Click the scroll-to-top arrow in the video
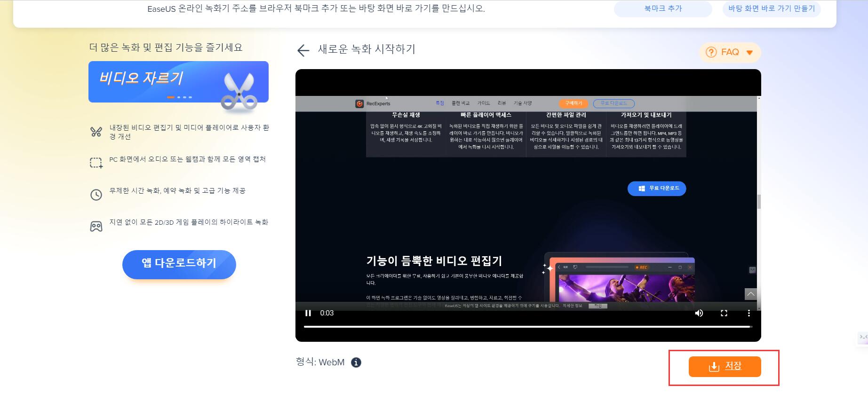Viewport: 868px width, 417px height. [751, 294]
